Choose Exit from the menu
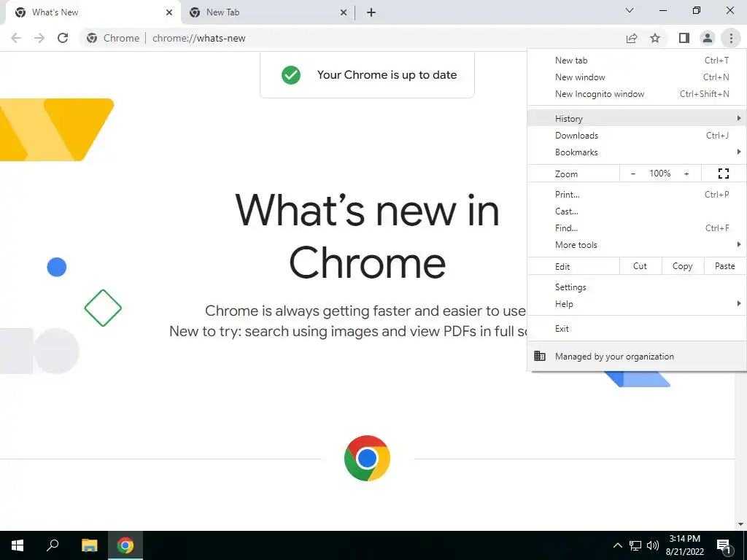 tap(636, 329)
